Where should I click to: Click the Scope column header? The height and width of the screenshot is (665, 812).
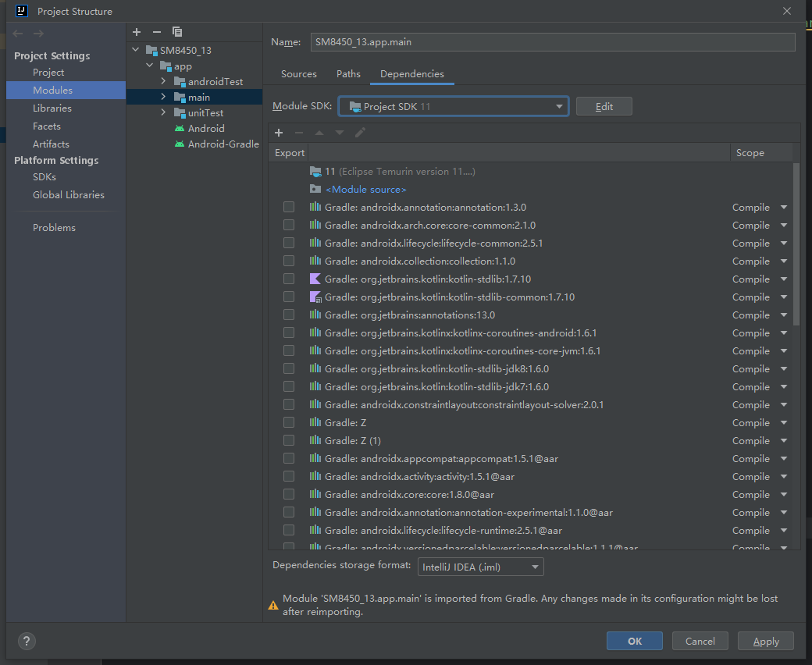point(750,153)
